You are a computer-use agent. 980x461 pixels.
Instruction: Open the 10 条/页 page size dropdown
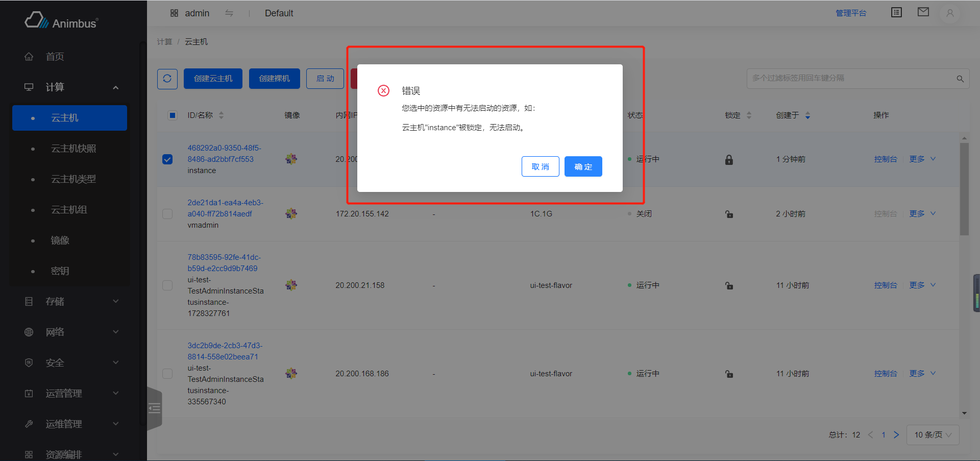click(x=932, y=434)
